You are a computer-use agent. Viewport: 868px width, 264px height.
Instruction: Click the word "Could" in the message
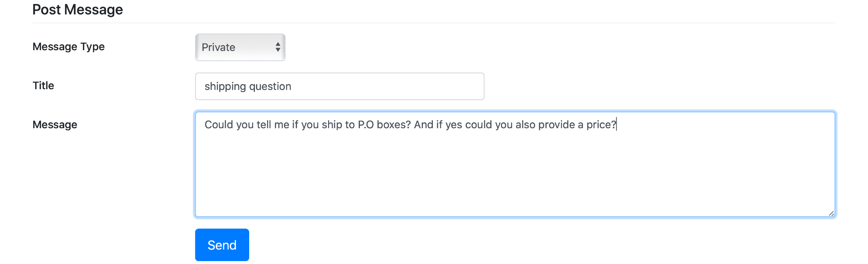tap(219, 125)
